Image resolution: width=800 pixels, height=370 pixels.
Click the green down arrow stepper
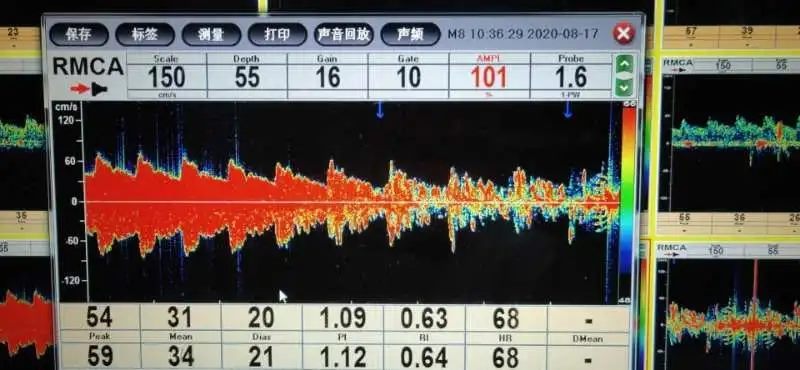(625, 88)
